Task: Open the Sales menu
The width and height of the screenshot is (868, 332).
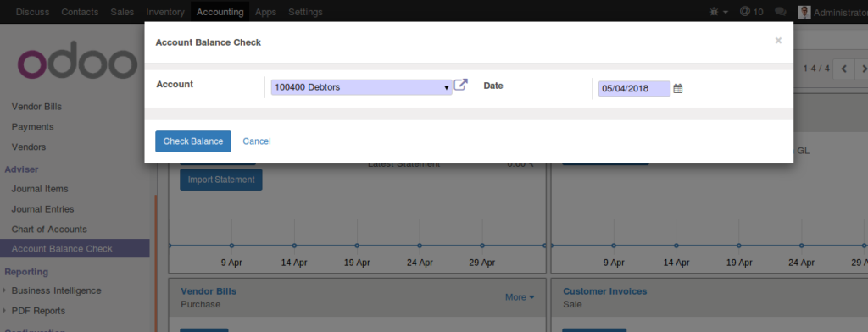Action: (x=122, y=12)
